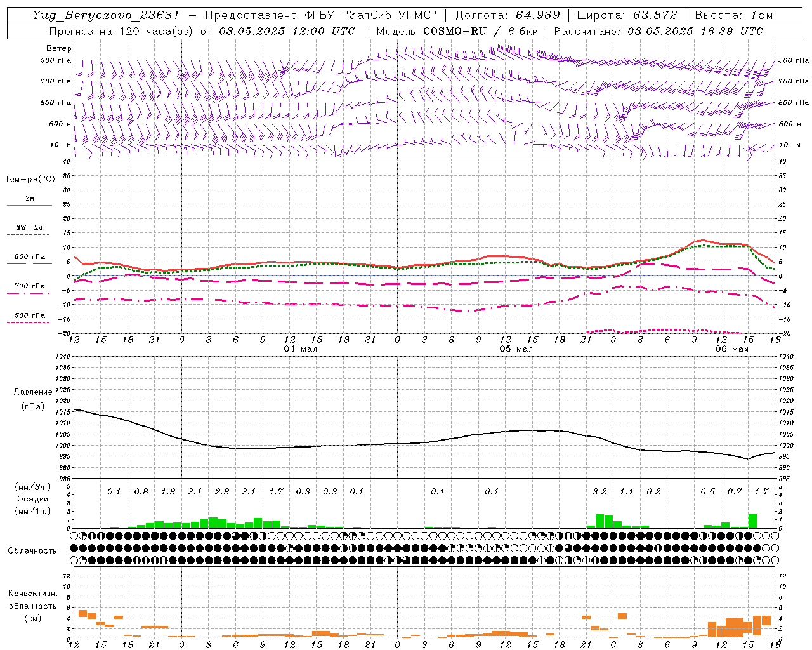
Task: Click the red line sample under '2м' legend
Action: [x=29, y=206]
